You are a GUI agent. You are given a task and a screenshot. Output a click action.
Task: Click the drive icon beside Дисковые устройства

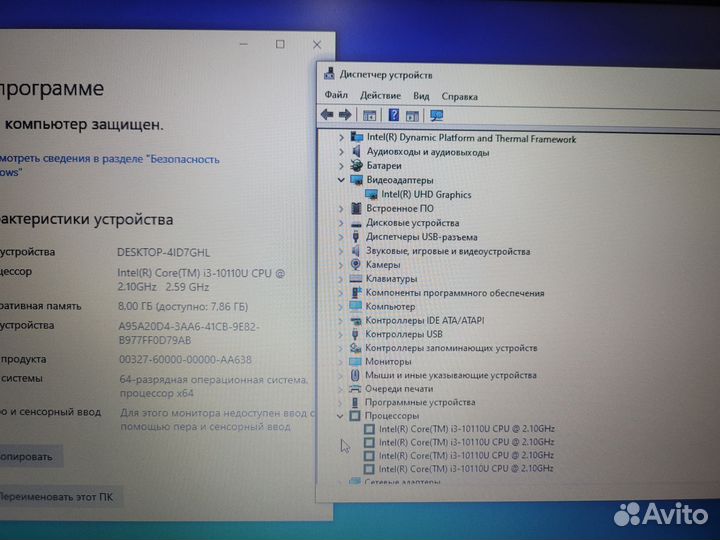356,223
